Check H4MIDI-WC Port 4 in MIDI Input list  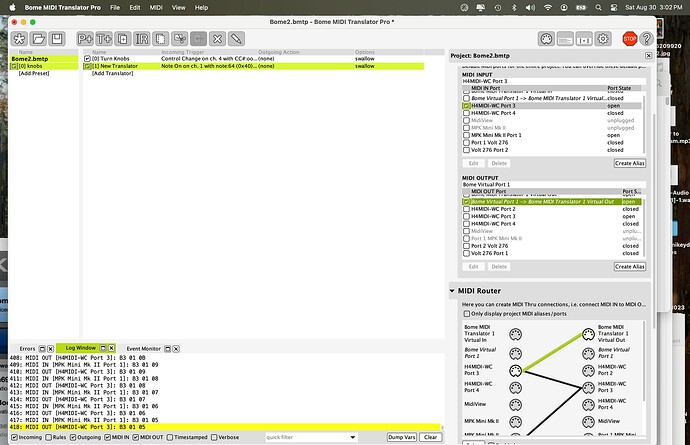(466, 113)
